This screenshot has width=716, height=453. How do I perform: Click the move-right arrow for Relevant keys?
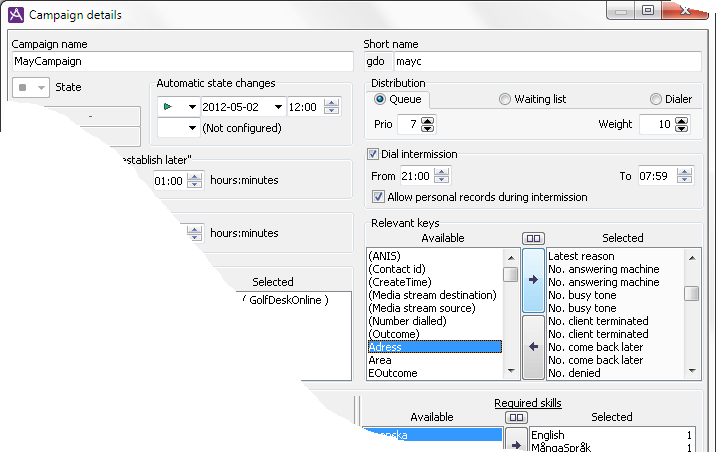[533, 280]
